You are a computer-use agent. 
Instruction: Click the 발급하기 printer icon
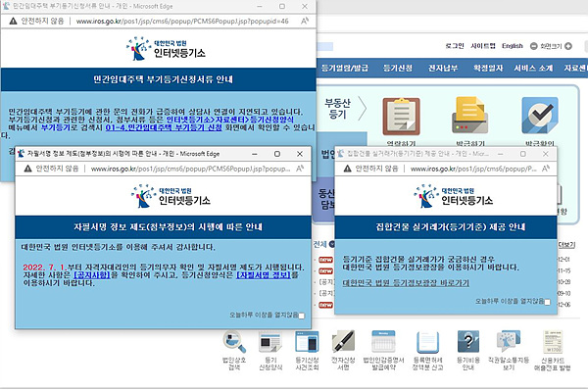[469, 115]
